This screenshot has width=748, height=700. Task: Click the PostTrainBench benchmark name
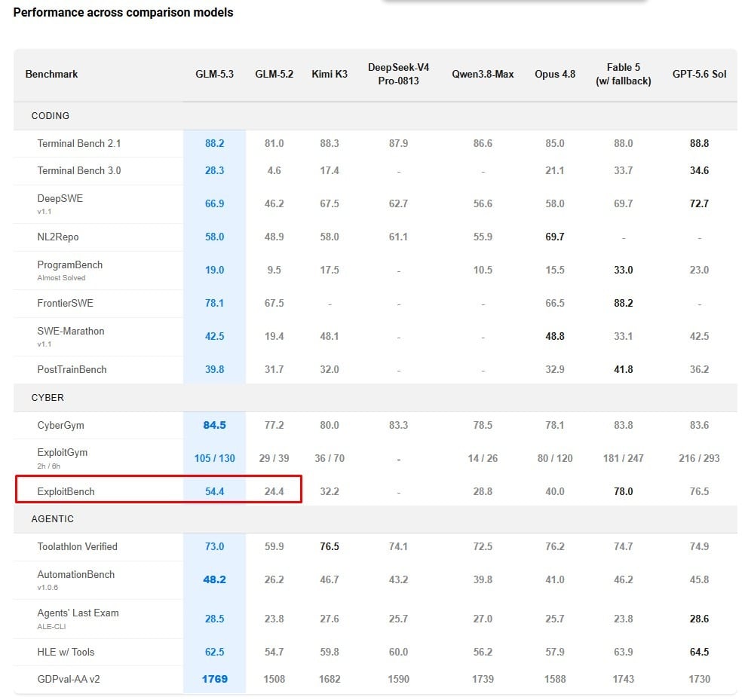pos(72,369)
